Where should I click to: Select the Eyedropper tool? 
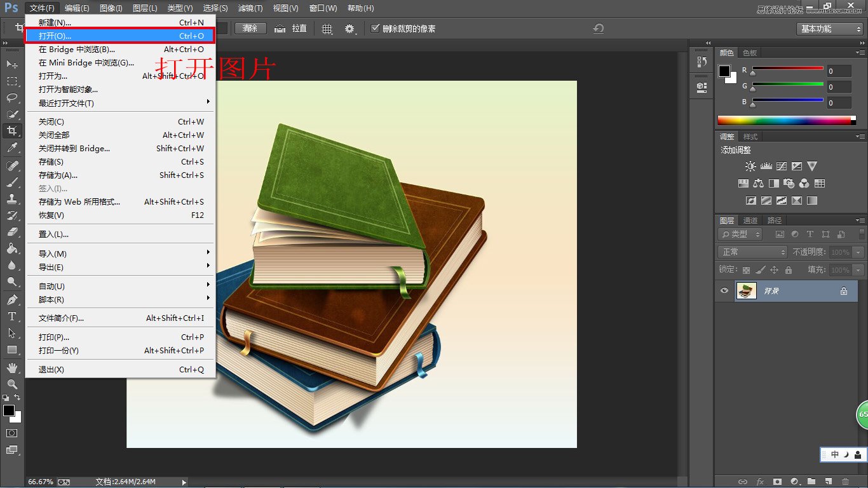[12, 147]
